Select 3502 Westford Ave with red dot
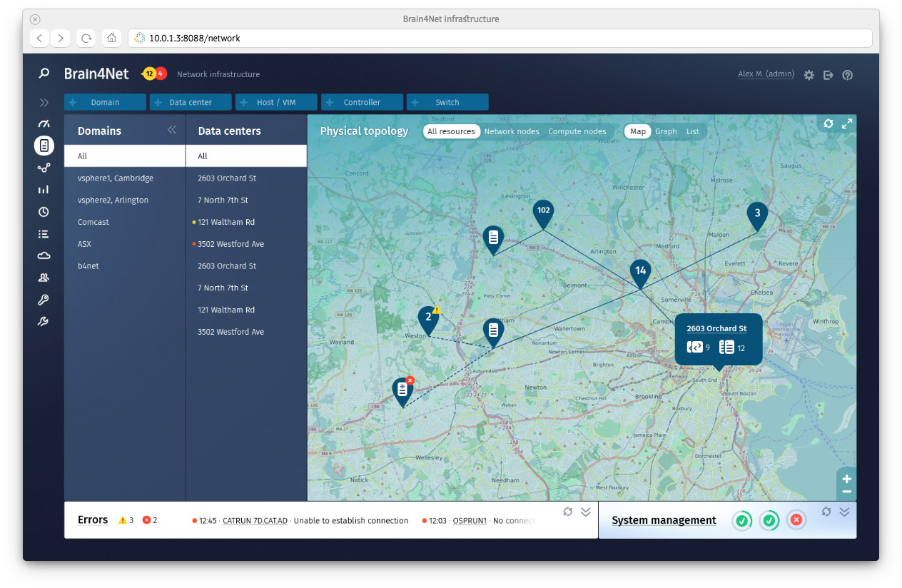This screenshot has width=902, height=588. (x=230, y=244)
